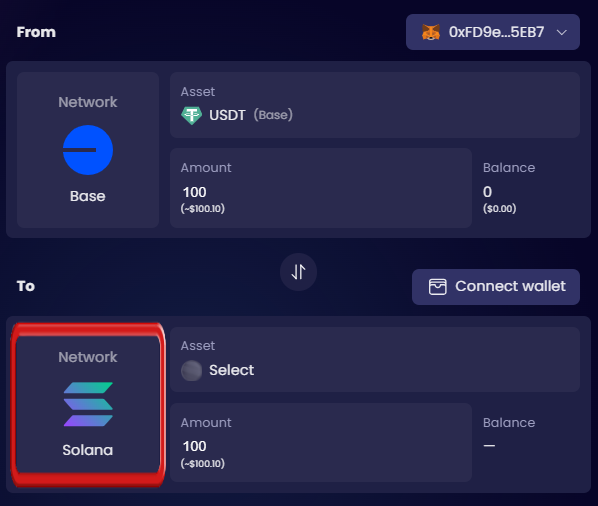Connect wallet for destination
Viewport: 598px width, 506px height.
496,287
